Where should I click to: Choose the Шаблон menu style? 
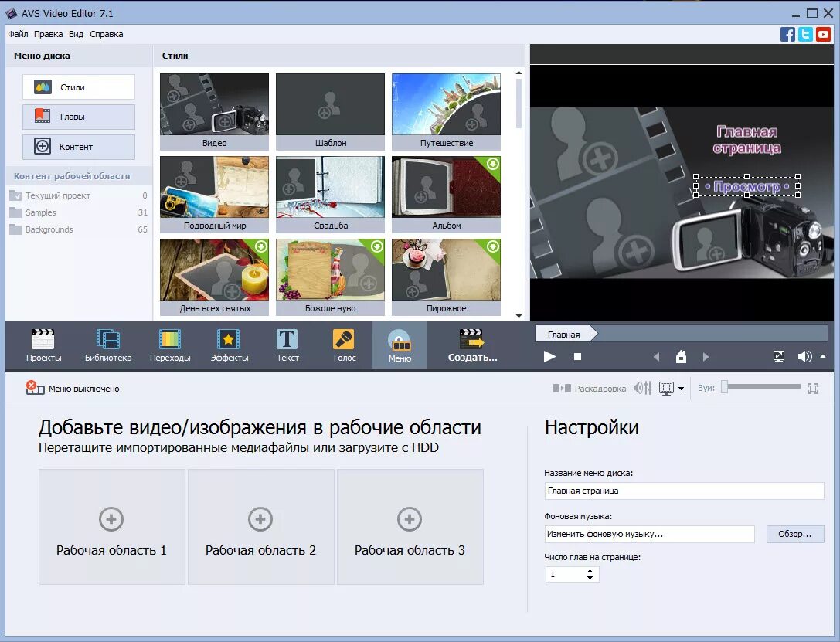tap(330, 111)
